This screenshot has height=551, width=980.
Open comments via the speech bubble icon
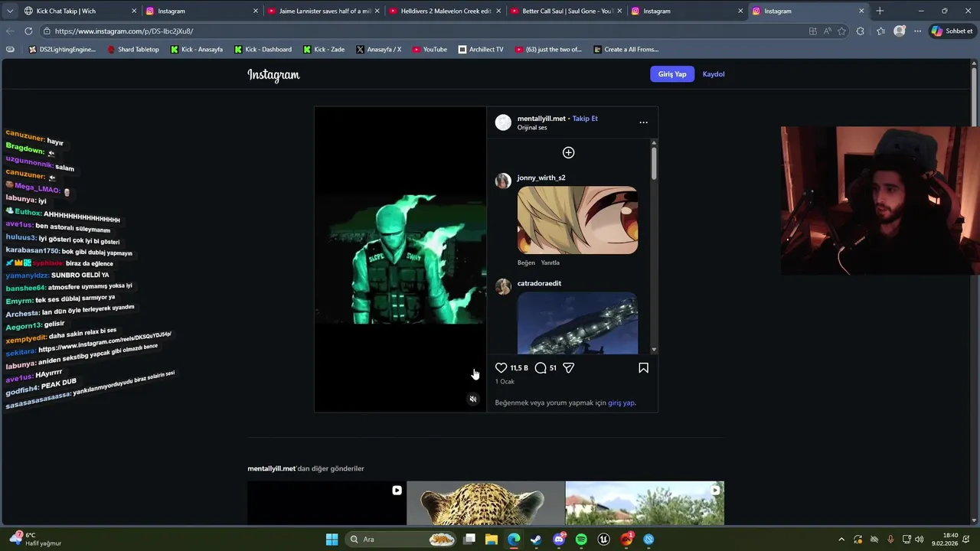tap(541, 368)
